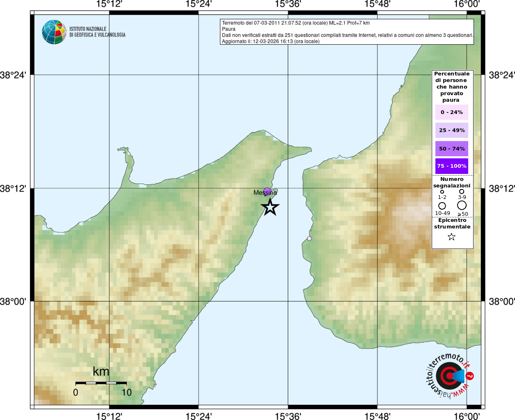Click the km scale bar
This screenshot has height=420, width=515.
point(101,383)
